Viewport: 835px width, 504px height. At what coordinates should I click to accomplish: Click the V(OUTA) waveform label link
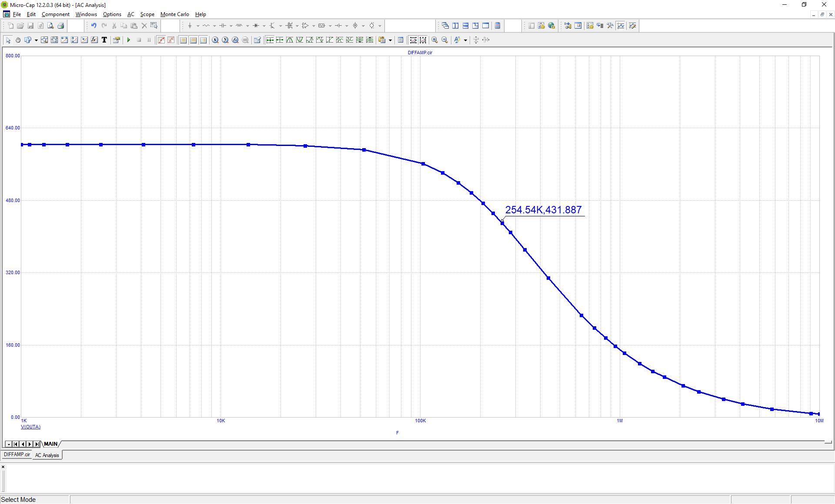(x=30, y=427)
